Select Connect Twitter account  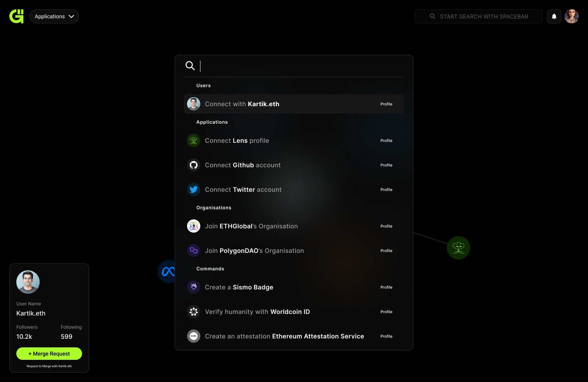click(x=294, y=189)
